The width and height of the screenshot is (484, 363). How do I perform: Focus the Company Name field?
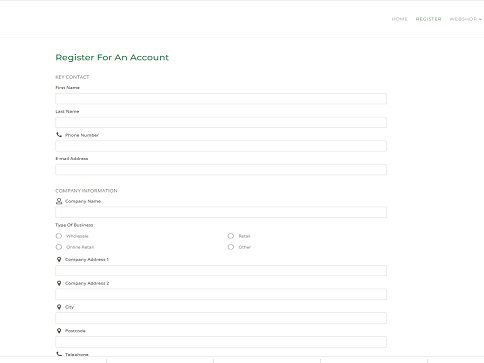click(221, 212)
